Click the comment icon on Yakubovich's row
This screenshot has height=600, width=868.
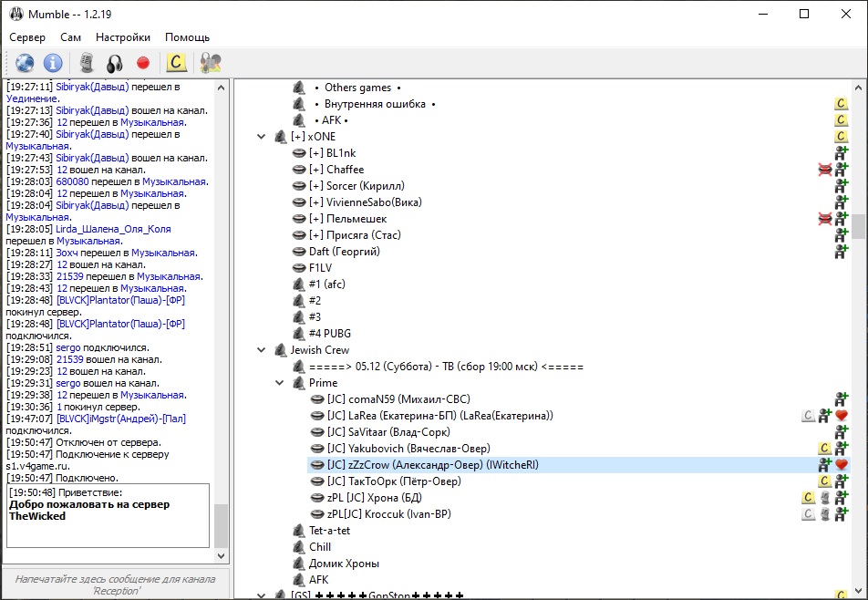tap(824, 449)
